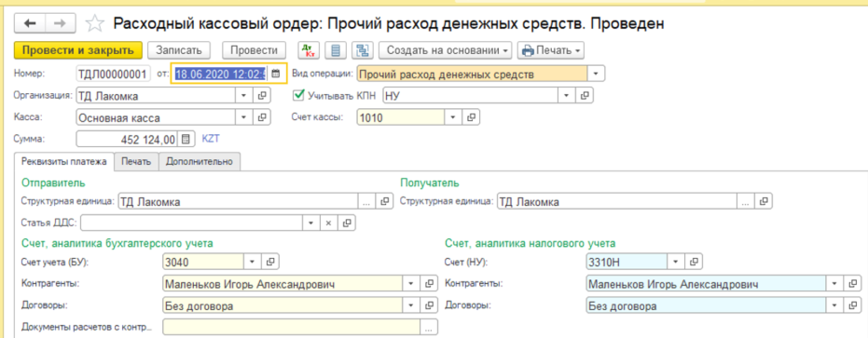Save document with Записать button
The height and width of the screenshot is (338, 868).
179,50
